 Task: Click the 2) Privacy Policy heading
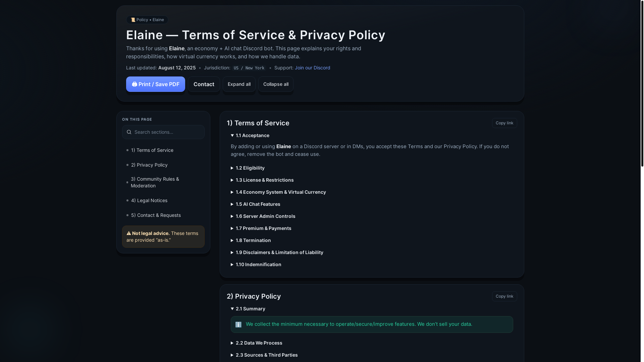(x=254, y=296)
